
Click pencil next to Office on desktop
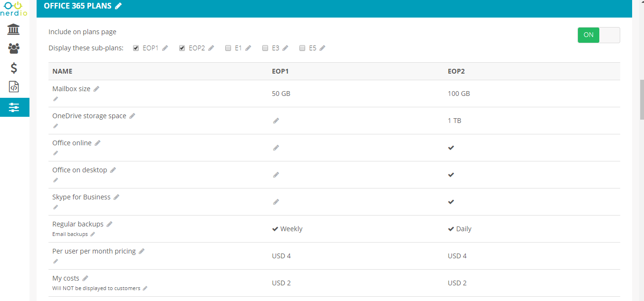113,170
